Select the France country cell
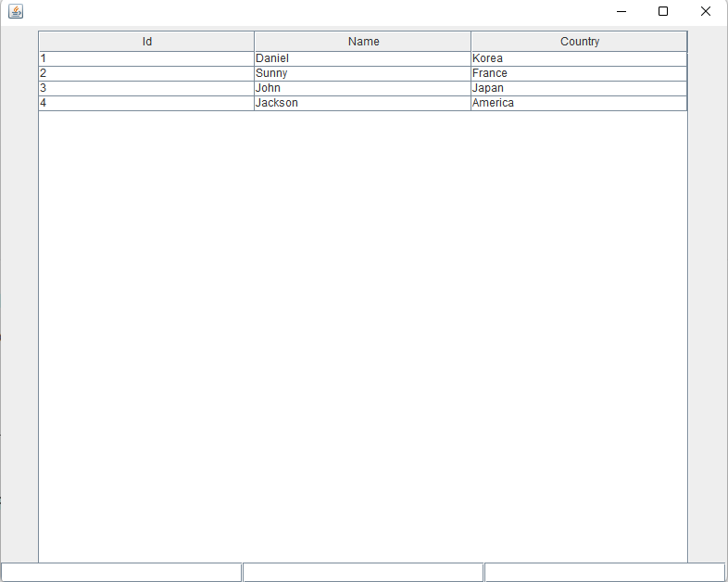The width and height of the screenshot is (728, 582). 579,73
